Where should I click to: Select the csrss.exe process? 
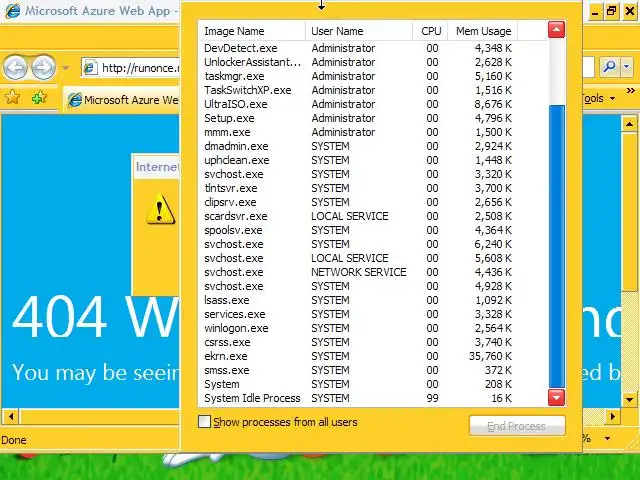point(358,342)
